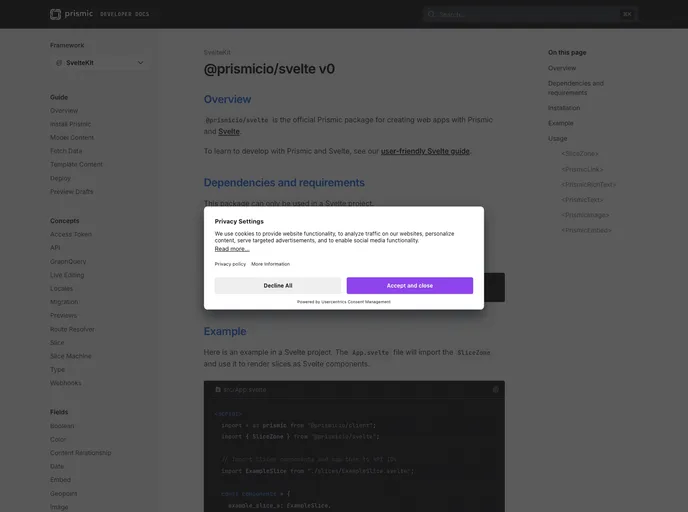Copy code from the App.svelte code block
The width and height of the screenshot is (688, 512).
[495, 389]
